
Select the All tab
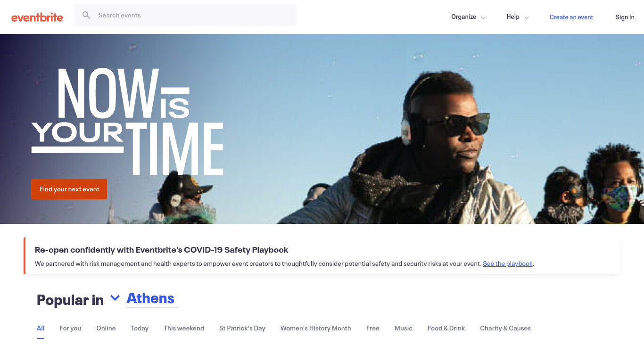[41, 328]
